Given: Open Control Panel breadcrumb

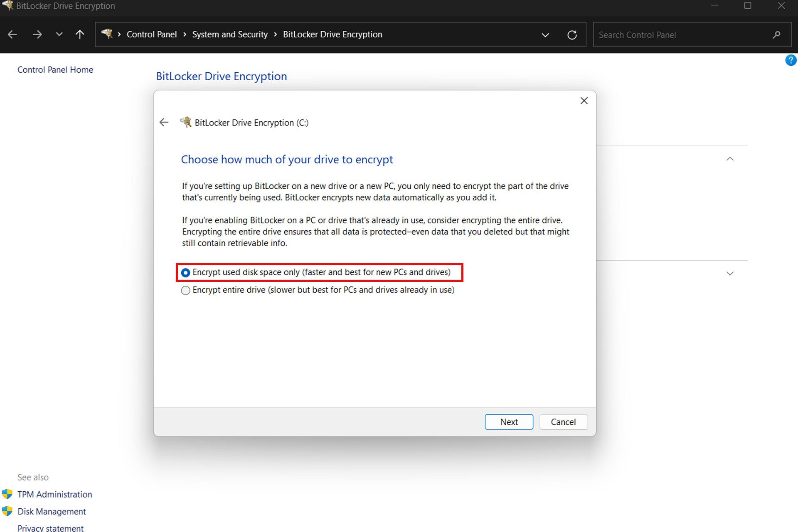Looking at the screenshot, I should [x=151, y=34].
